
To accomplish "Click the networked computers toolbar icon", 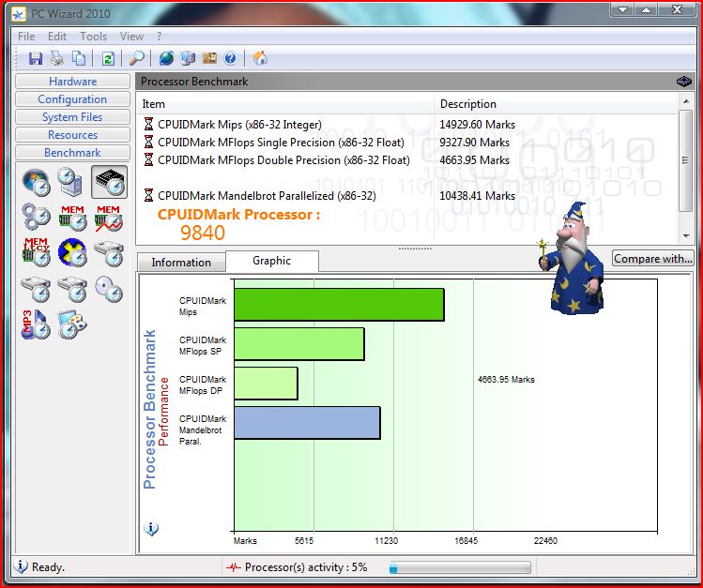I will pos(188,58).
